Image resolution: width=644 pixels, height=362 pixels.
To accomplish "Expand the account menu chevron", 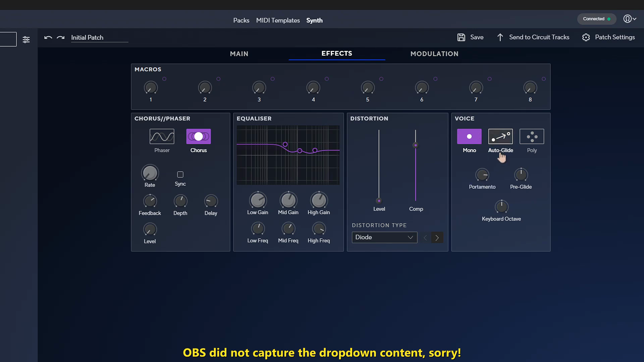I will (x=634, y=19).
